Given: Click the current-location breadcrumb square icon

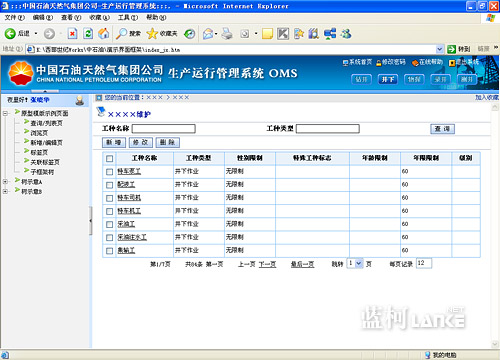Looking at the screenshot, I should (99, 98).
